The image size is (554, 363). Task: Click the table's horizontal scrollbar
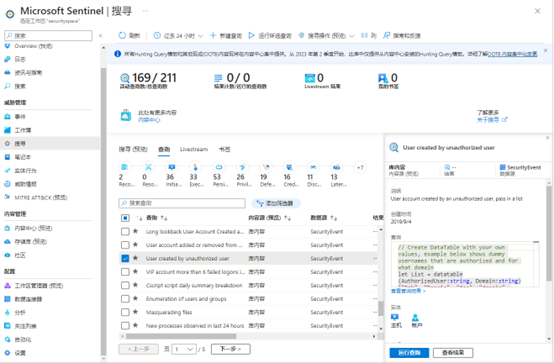tap(181, 336)
